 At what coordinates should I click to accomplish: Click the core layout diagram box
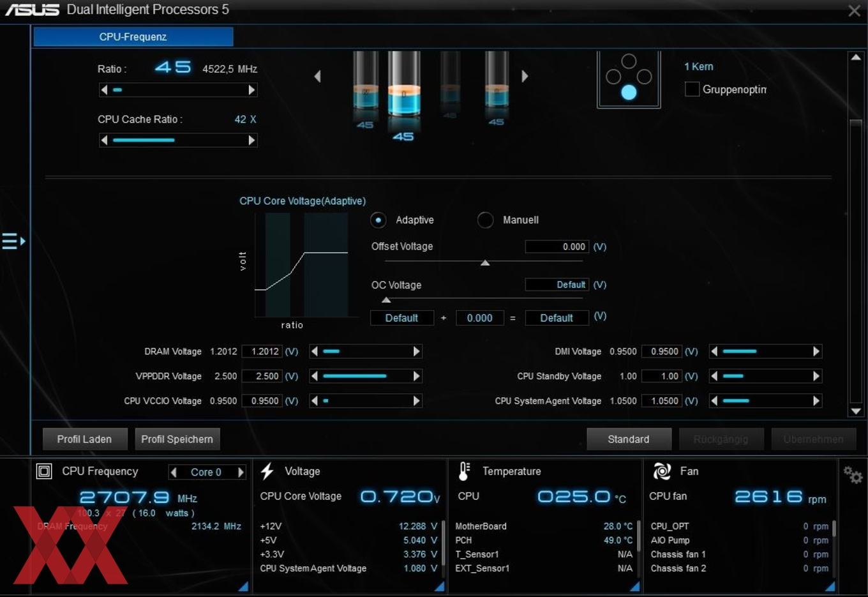(629, 79)
